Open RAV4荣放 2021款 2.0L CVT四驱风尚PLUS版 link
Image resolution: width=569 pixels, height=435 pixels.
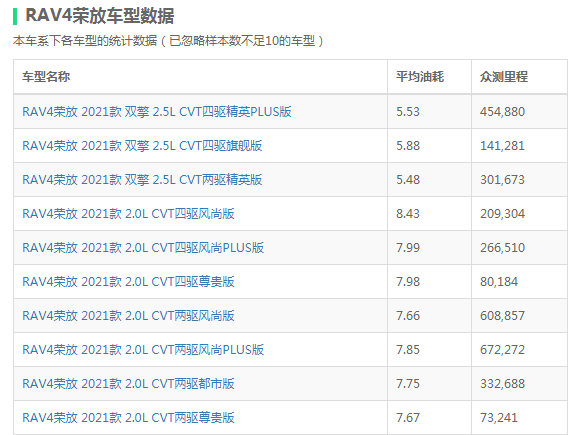(x=143, y=248)
